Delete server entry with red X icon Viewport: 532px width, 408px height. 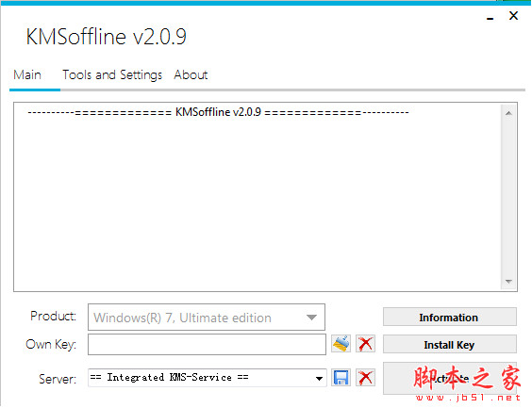[365, 378]
